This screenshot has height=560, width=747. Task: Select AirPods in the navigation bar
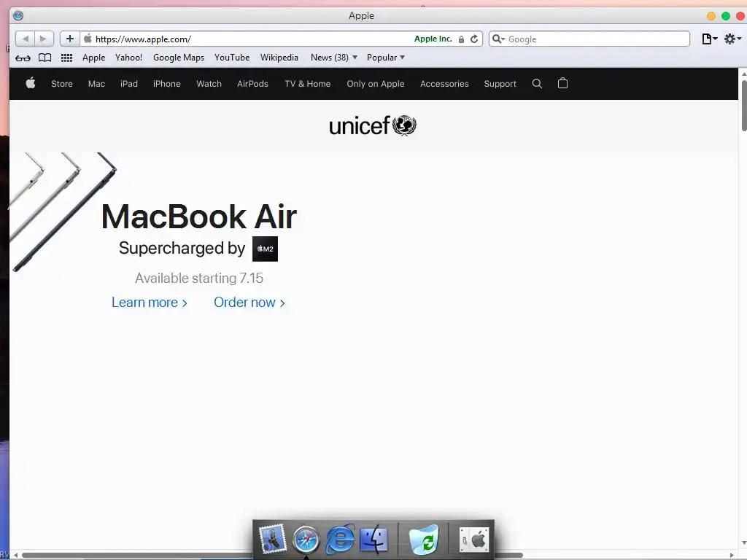[x=252, y=84]
